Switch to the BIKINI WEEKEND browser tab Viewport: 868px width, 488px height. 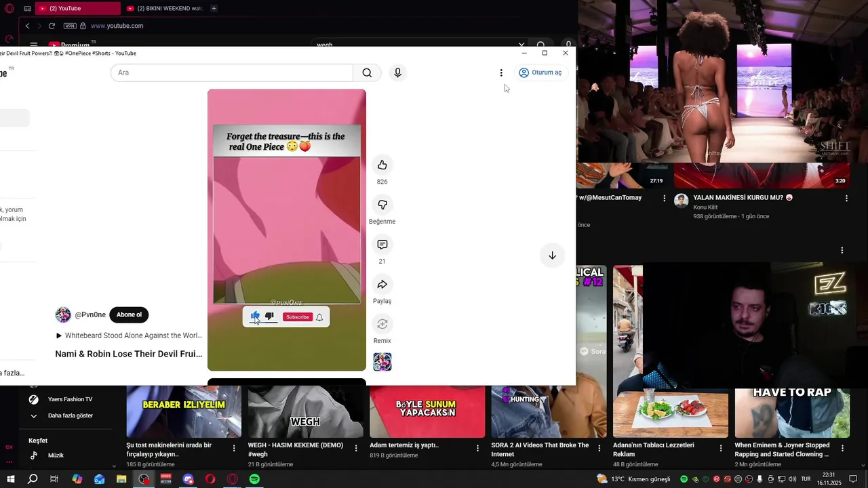pos(165,8)
